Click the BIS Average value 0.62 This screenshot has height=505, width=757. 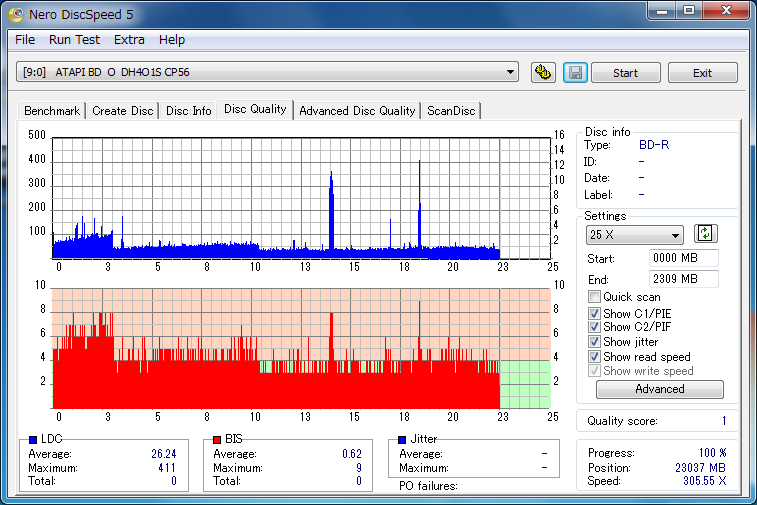tap(352, 454)
